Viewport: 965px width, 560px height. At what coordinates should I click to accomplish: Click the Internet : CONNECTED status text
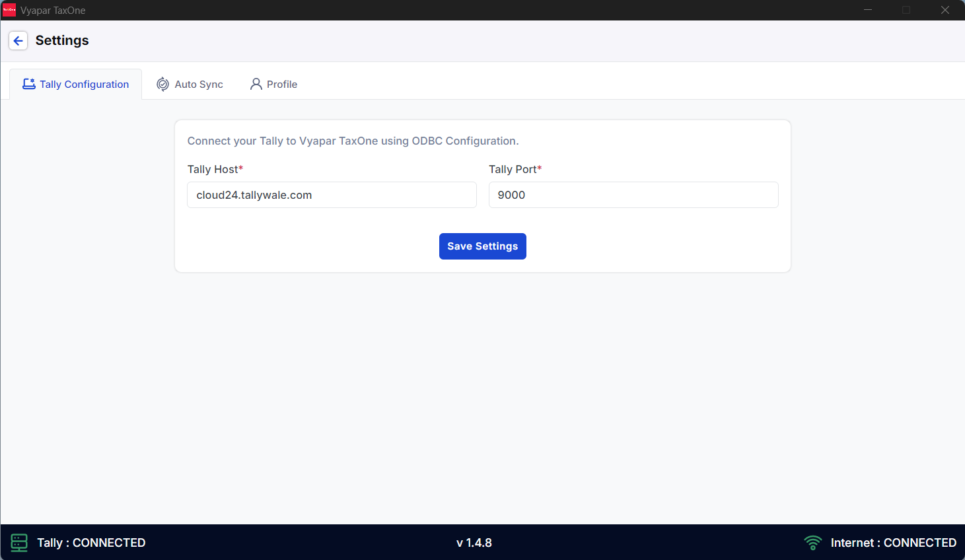[x=894, y=543]
